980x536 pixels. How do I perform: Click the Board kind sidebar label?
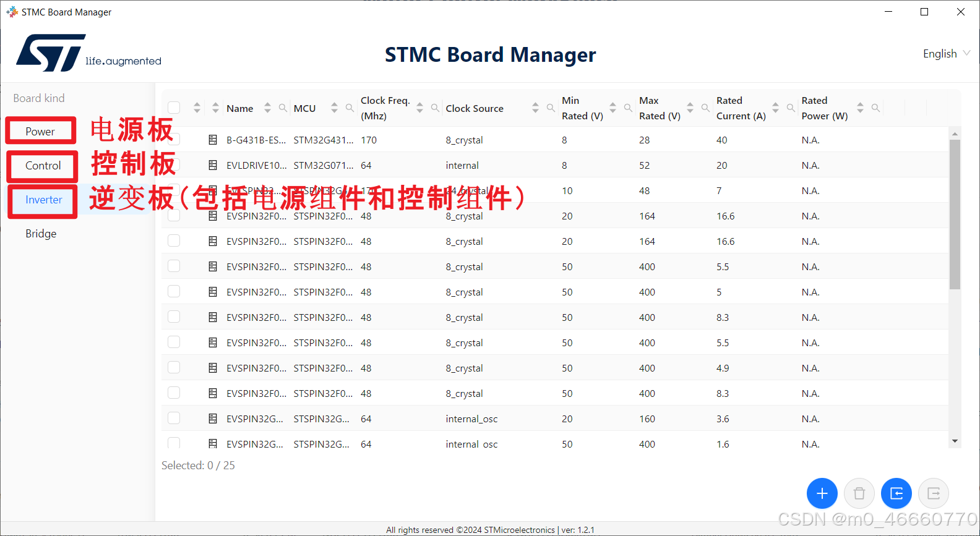pos(39,98)
